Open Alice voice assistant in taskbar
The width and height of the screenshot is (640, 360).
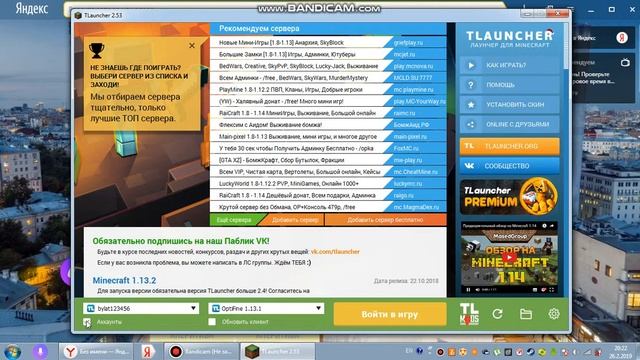point(40,351)
